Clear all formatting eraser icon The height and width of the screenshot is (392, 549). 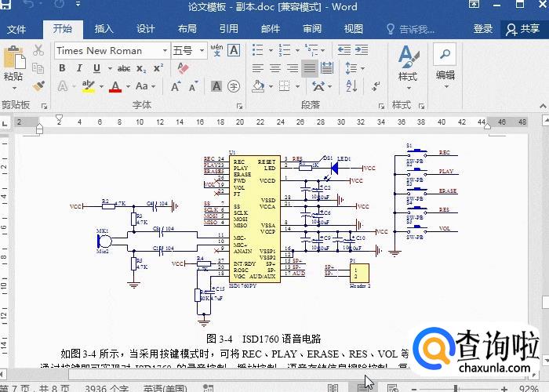[183, 68]
